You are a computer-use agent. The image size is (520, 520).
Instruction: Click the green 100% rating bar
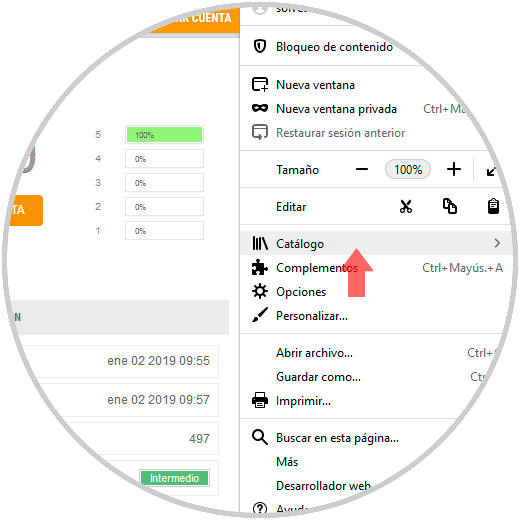(x=164, y=135)
